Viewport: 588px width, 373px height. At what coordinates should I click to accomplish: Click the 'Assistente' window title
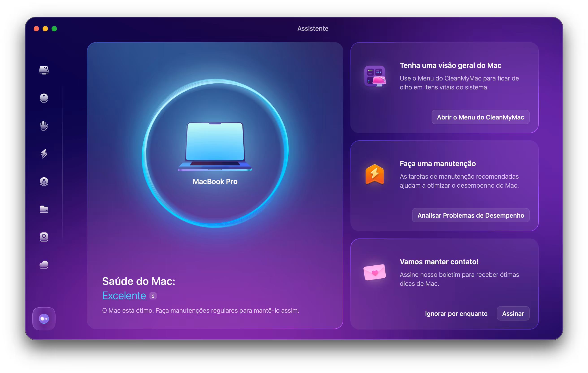coord(313,28)
